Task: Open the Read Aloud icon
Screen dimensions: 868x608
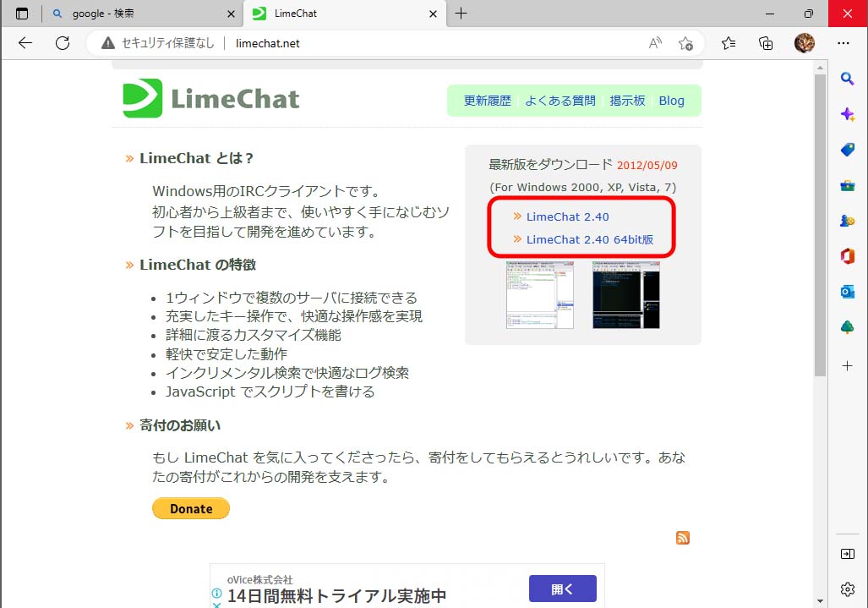Action: click(x=655, y=43)
